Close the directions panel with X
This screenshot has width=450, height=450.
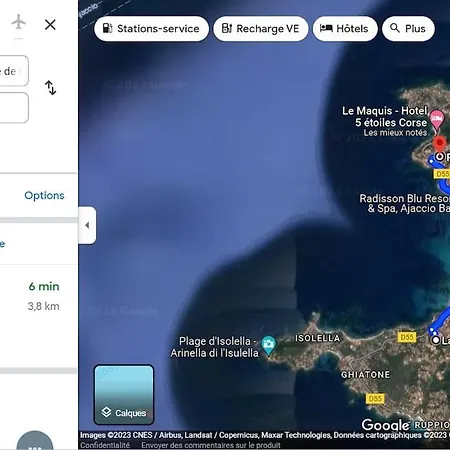(x=50, y=24)
